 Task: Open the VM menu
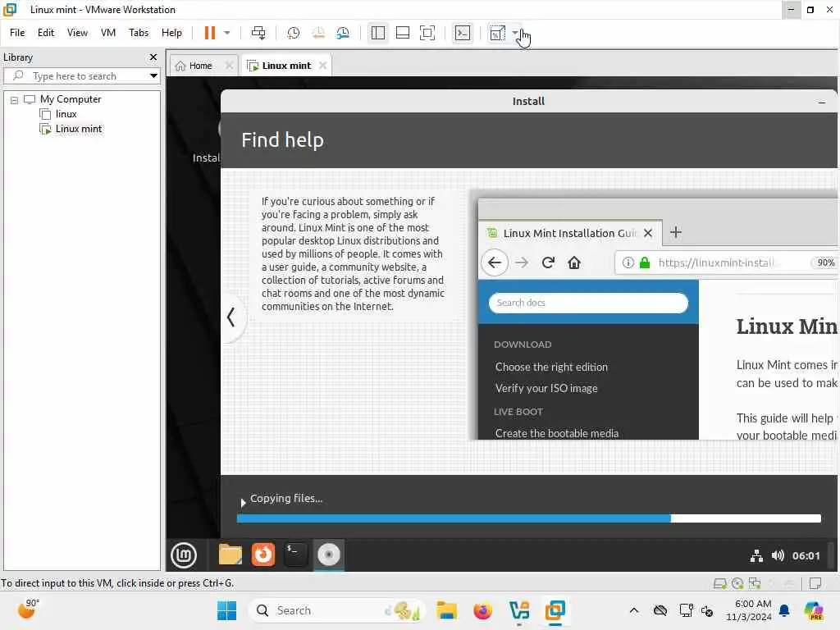click(108, 33)
